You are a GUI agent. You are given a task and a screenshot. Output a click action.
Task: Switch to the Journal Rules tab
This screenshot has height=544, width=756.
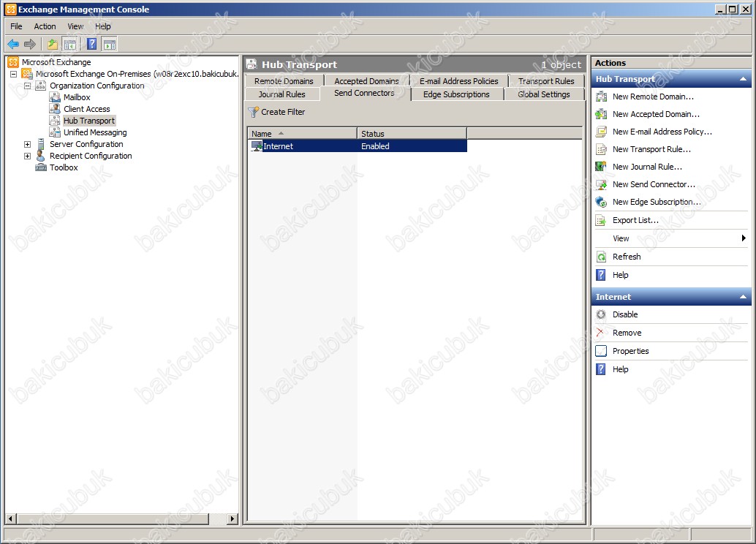pyautogui.click(x=282, y=94)
